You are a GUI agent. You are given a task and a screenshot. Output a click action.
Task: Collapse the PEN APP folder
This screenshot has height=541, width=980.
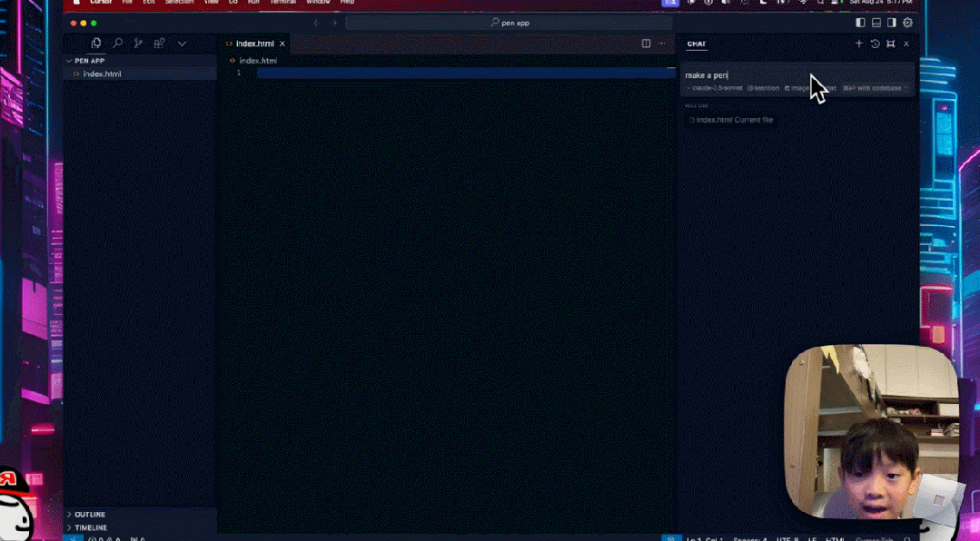pos(88,60)
